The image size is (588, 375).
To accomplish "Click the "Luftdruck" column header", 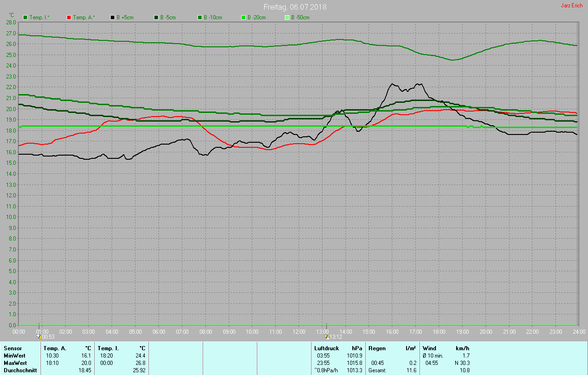I will [327, 348].
